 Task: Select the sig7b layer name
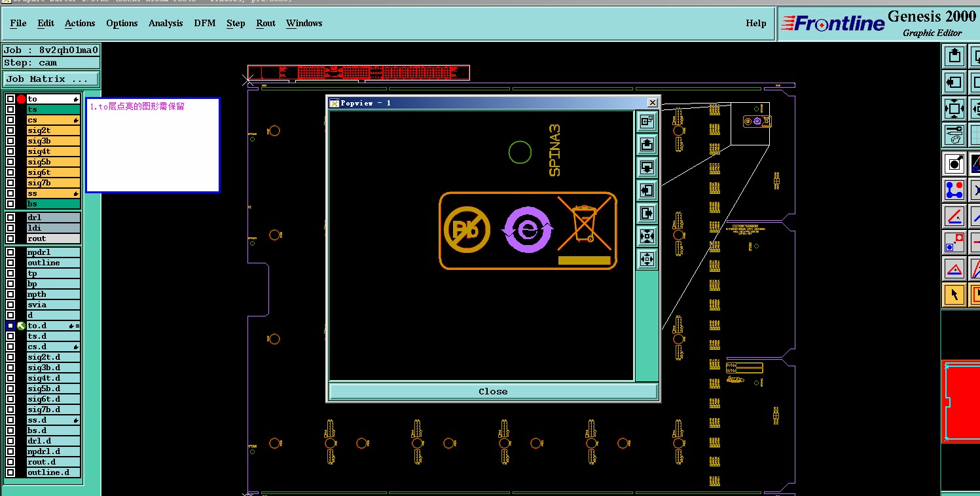coord(53,183)
